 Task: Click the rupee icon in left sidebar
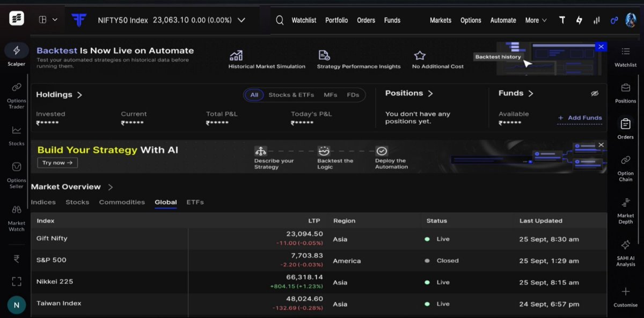(x=16, y=259)
